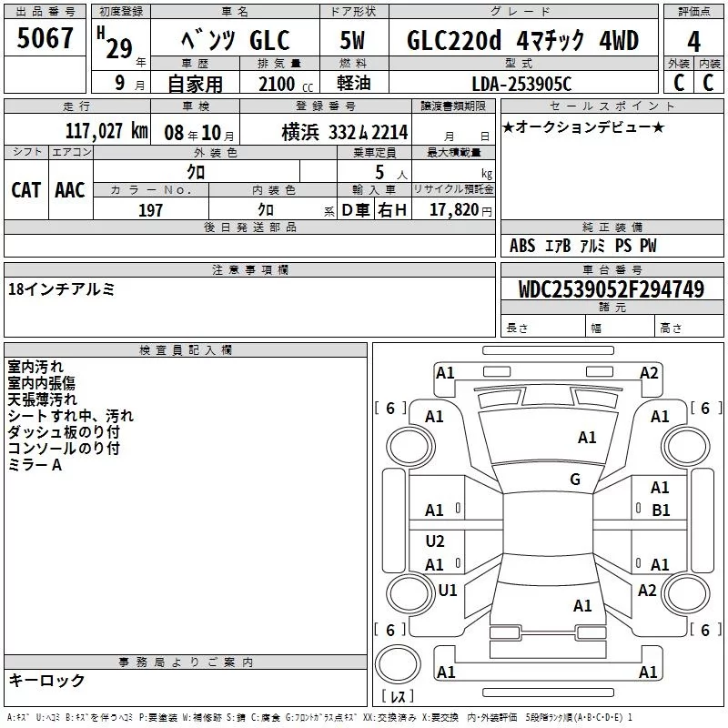Click the lot number 5067

pyautogui.click(x=45, y=38)
